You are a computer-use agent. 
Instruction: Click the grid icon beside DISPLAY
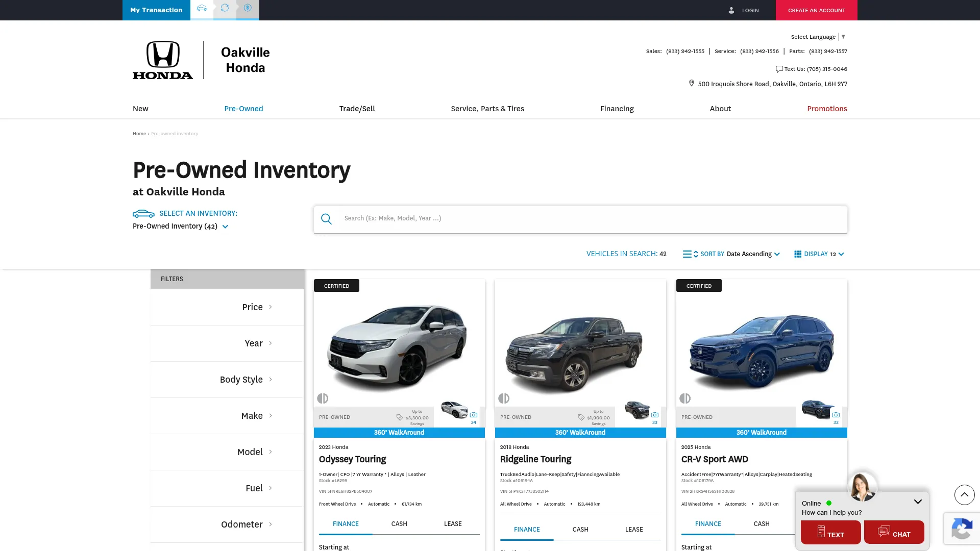(798, 254)
